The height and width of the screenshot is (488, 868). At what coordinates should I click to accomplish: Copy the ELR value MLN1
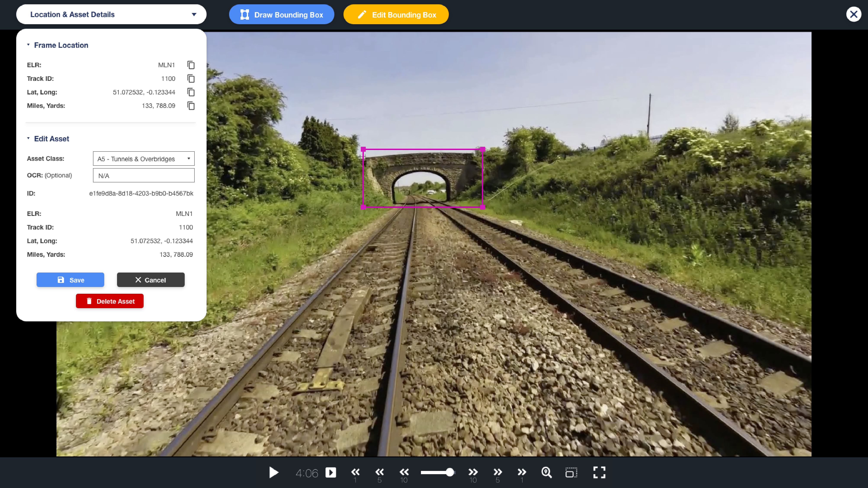pos(191,65)
